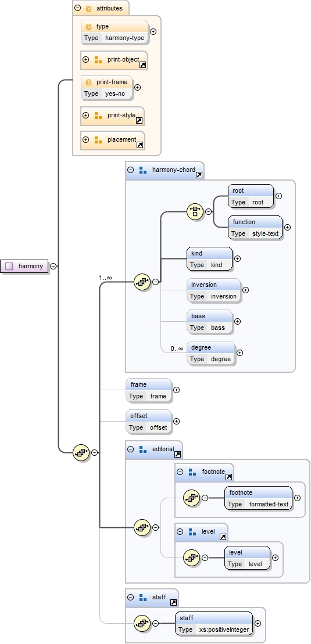The image size is (311, 644).
Task: Click the @ icon of print-frame attribute
Action: click(x=88, y=82)
